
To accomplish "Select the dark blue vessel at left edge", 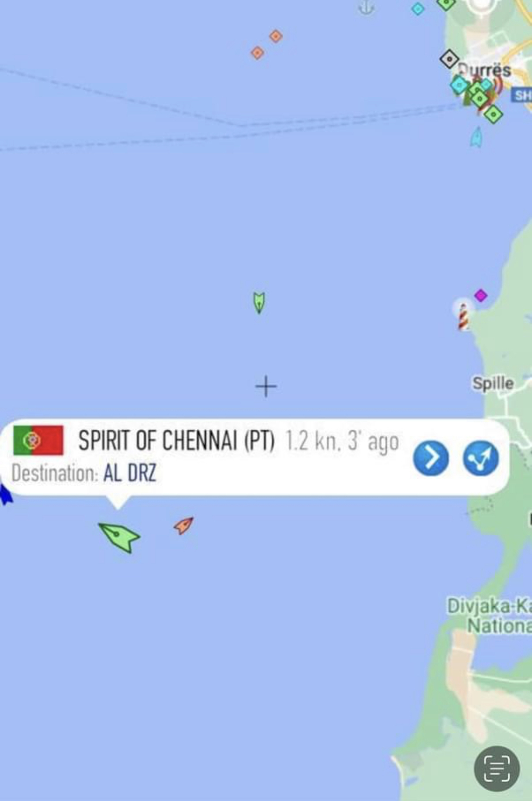I will click(x=5, y=495).
